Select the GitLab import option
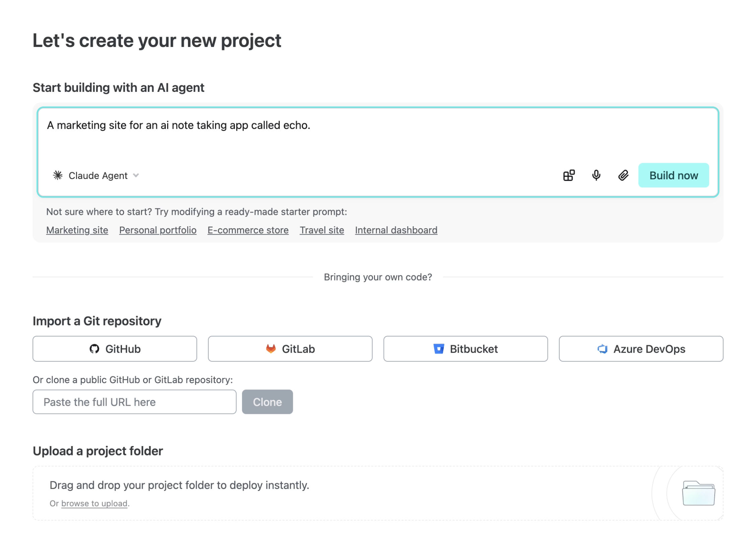This screenshot has width=756, height=553. 290,349
